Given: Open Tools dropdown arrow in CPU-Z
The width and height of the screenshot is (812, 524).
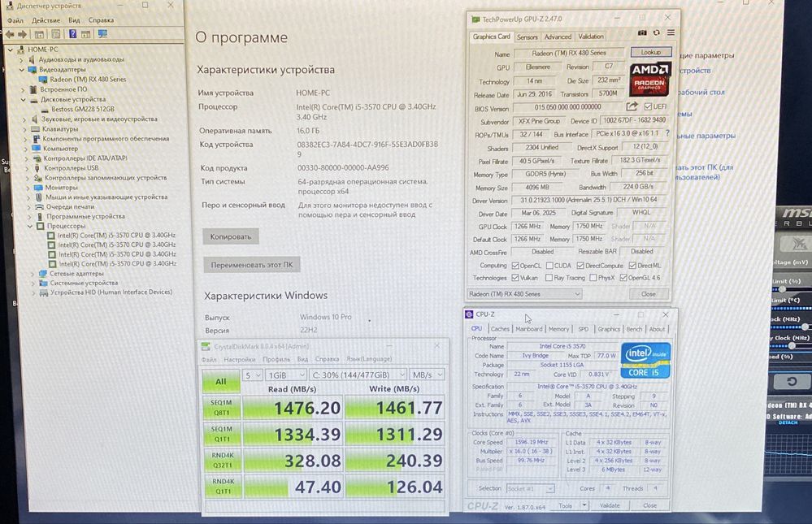Looking at the screenshot, I should point(584,505).
